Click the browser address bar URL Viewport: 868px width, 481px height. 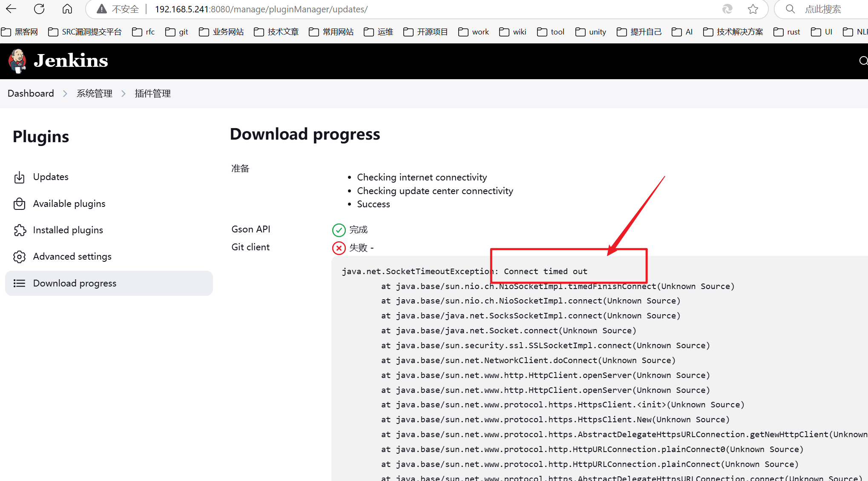click(261, 9)
